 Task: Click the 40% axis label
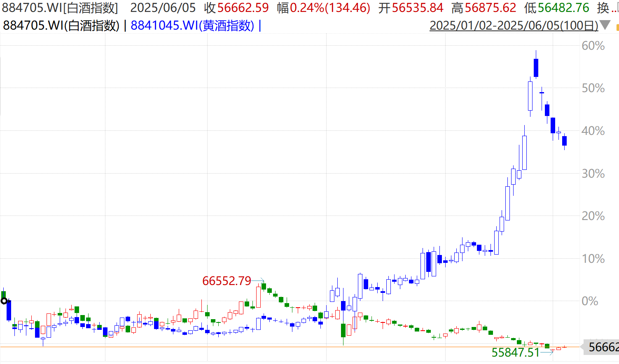593,131
